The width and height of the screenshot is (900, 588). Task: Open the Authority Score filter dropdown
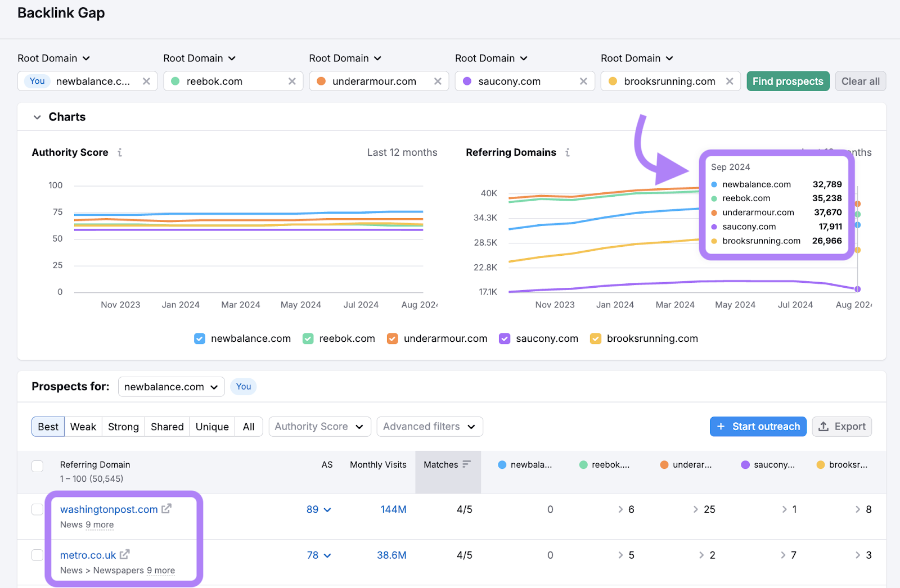(x=319, y=427)
